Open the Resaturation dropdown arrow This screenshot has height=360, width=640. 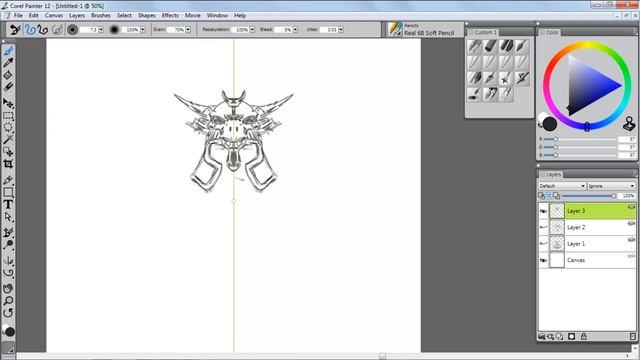(x=252, y=30)
